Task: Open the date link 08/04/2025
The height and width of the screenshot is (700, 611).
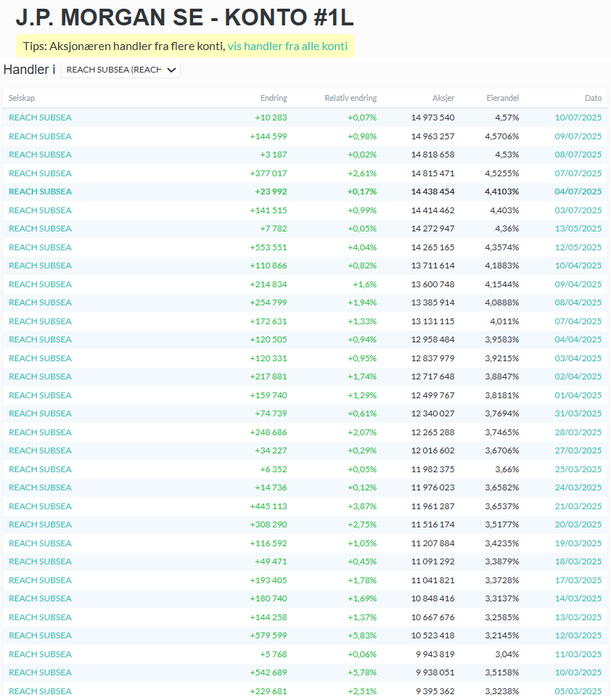Action: [578, 302]
